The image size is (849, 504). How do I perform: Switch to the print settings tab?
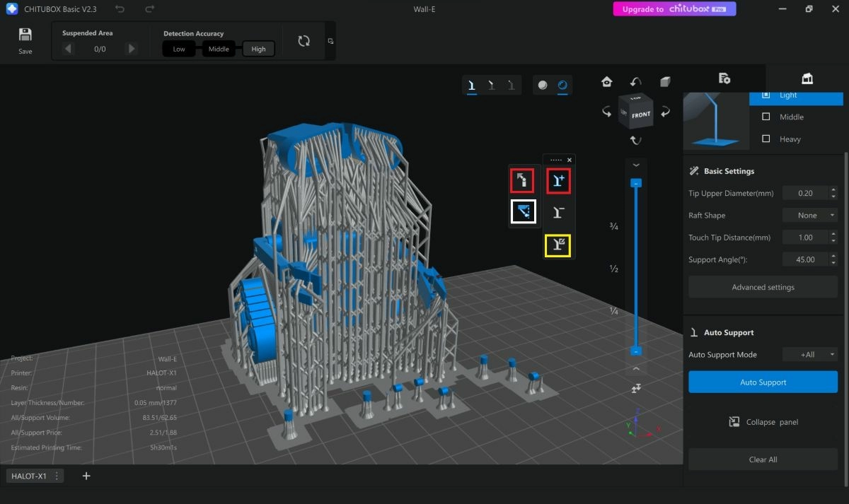(724, 78)
